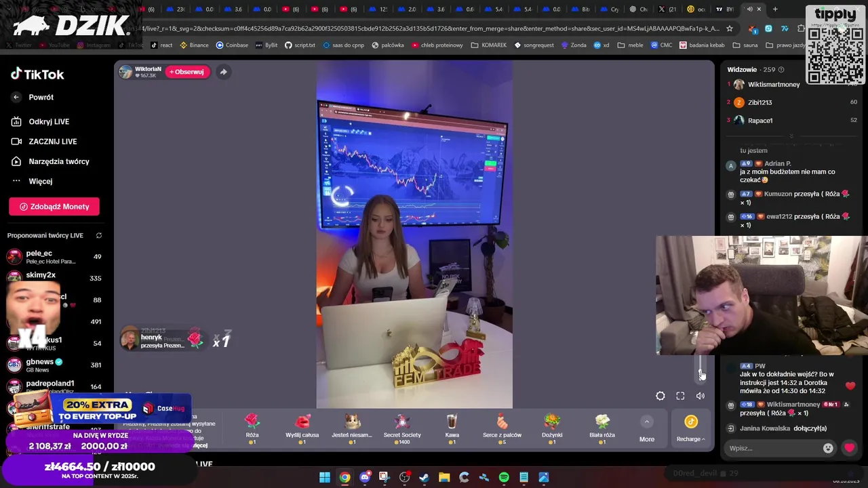This screenshot has height=488, width=868.
Task: Expand More gifts panel
Action: click(x=647, y=430)
